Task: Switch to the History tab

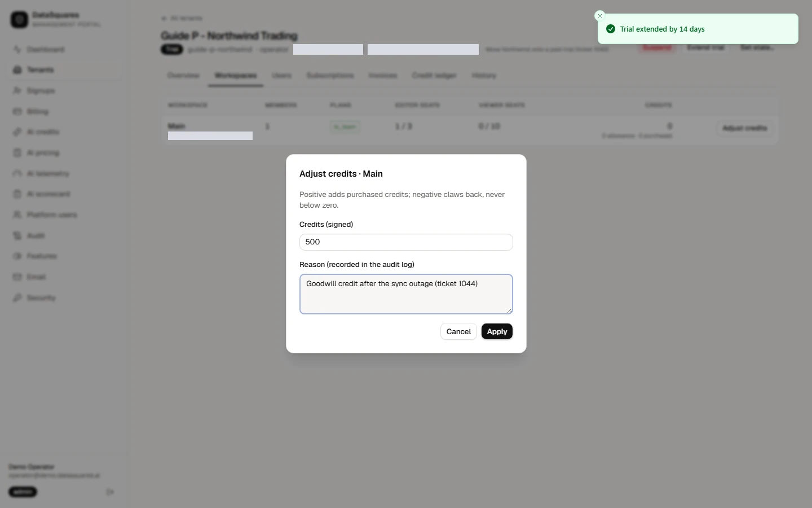Action: [484, 76]
